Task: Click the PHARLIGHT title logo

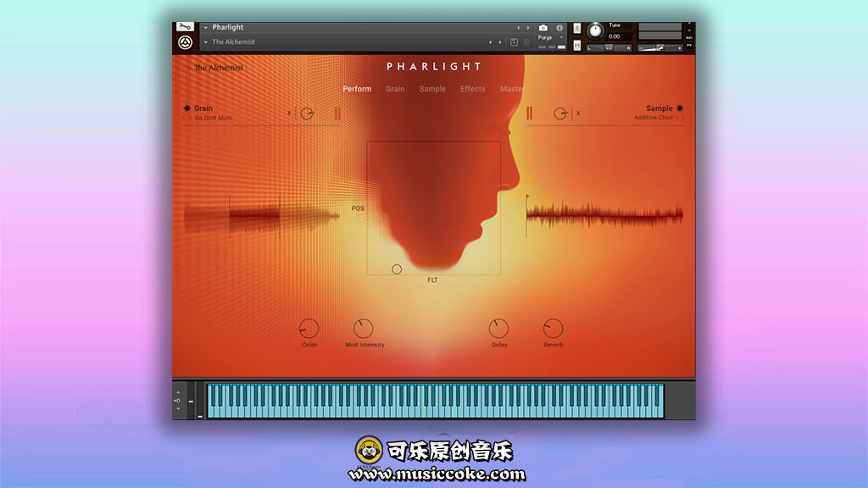Action: pyautogui.click(x=434, y=67)
